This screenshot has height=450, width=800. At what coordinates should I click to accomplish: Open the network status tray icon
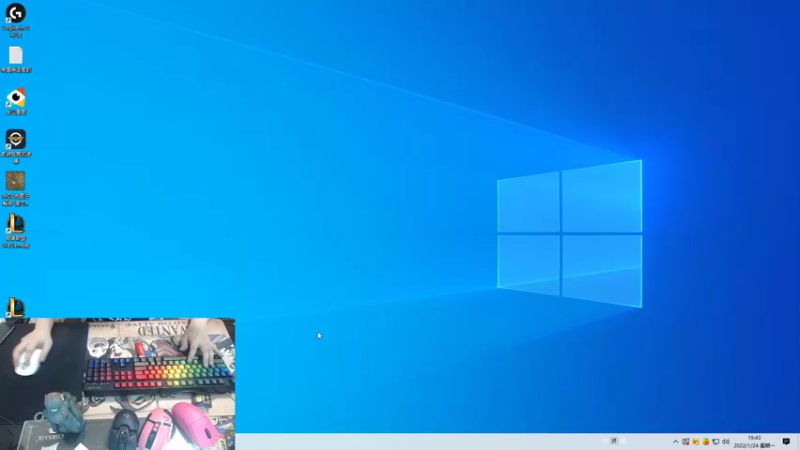(716, 442)
